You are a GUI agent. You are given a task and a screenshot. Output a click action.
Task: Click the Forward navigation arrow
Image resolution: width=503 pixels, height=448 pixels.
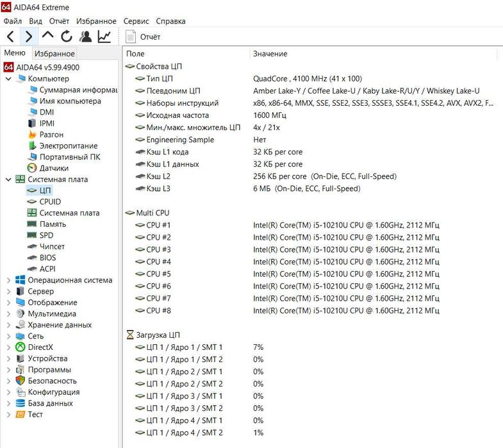tap(29, 37)
